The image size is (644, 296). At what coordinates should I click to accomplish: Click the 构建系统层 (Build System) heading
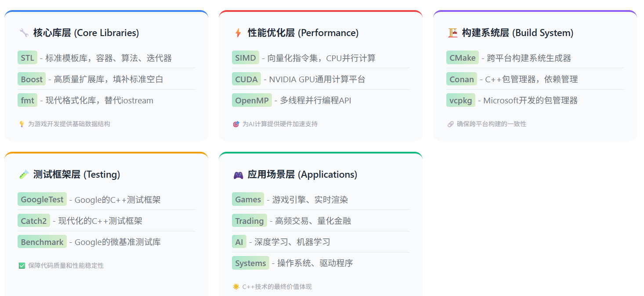pyautogui.click(x=518, y=33)
